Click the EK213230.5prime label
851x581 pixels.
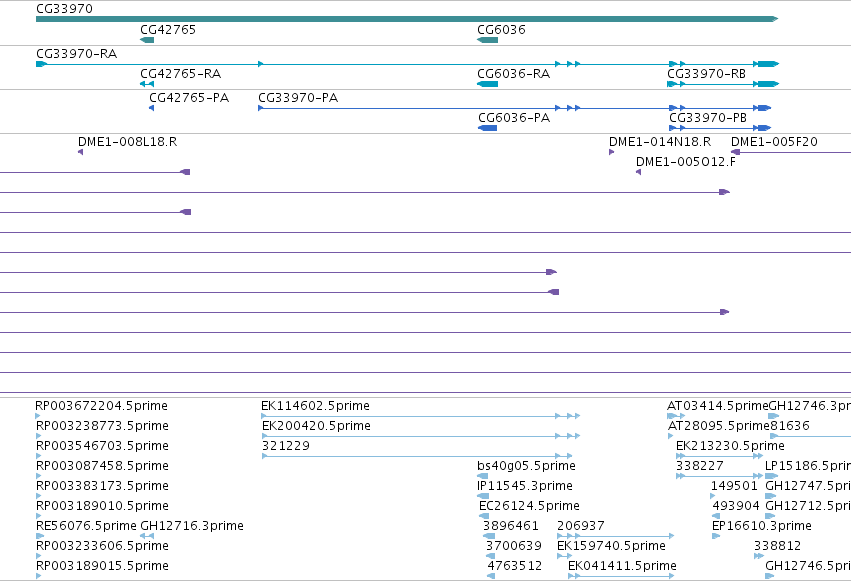730,446
